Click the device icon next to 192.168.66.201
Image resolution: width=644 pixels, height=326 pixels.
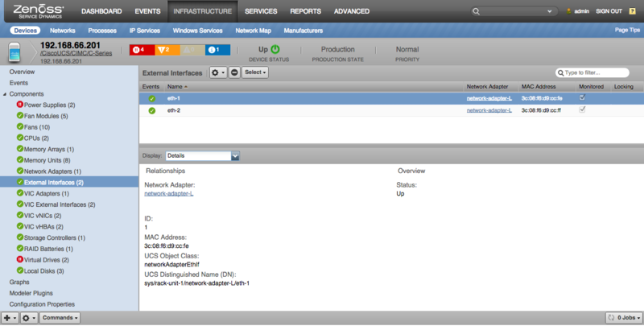point(14,52)
